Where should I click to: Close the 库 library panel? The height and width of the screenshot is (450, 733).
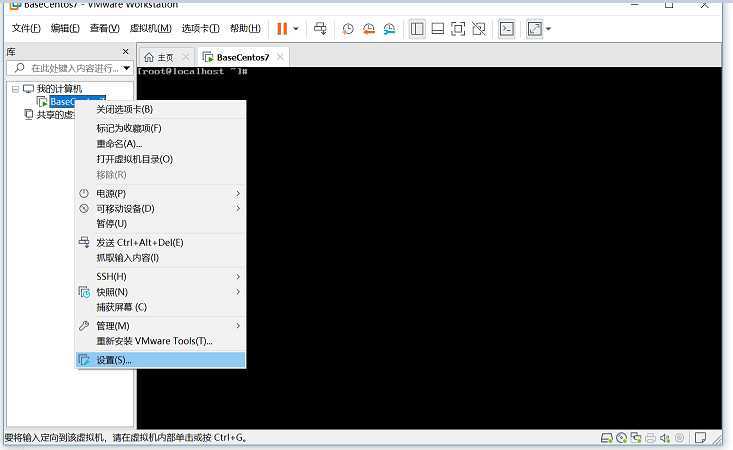(x=125, y=51)
